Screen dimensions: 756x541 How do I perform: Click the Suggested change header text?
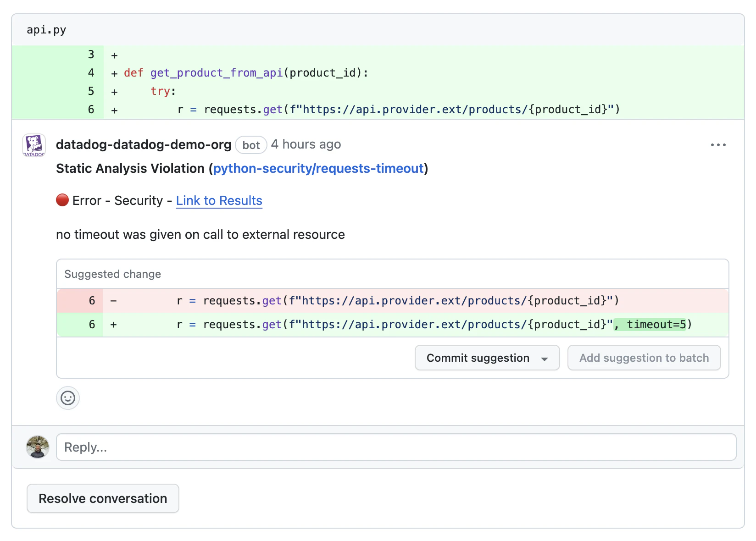tap(113, 274)
